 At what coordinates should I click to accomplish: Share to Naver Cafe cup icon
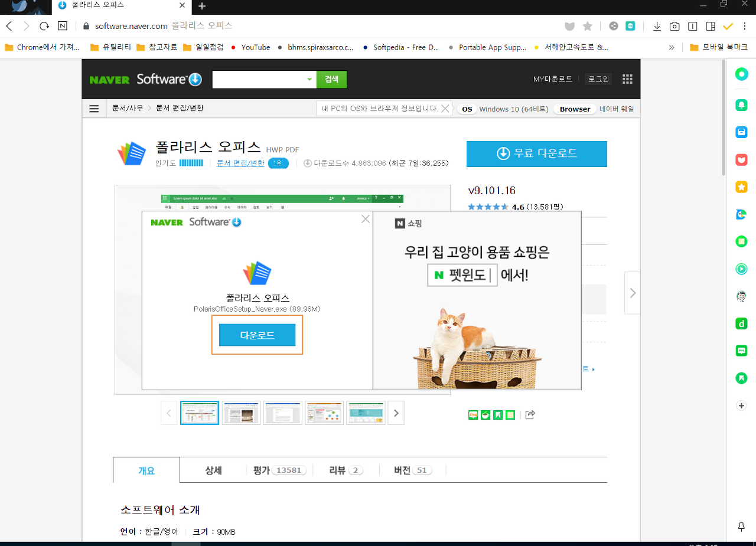[x=485, y=414]
